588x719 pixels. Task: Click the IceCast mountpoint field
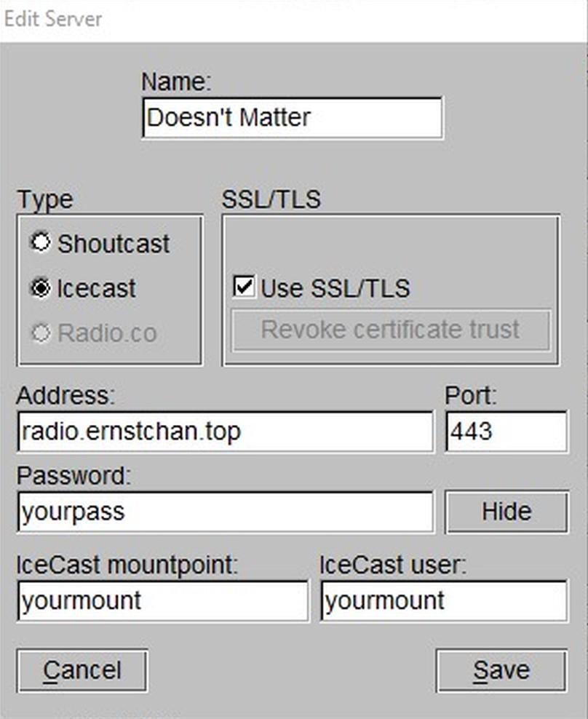pos(163,600)
